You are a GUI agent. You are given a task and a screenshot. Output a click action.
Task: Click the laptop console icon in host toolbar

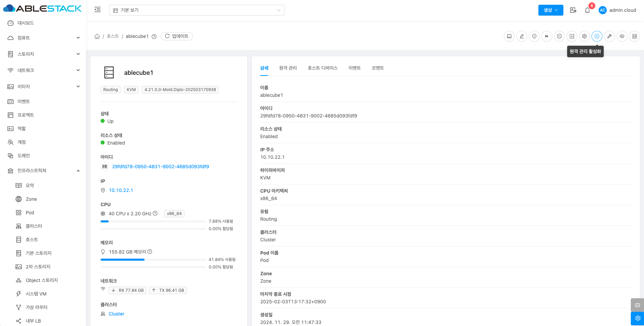click(x=509, y=36)
